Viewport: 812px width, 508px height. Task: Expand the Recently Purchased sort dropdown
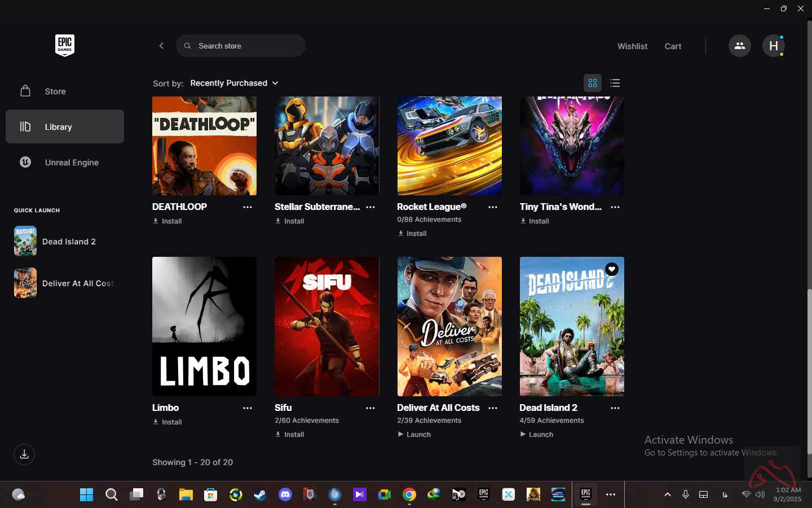coord(234,83)
